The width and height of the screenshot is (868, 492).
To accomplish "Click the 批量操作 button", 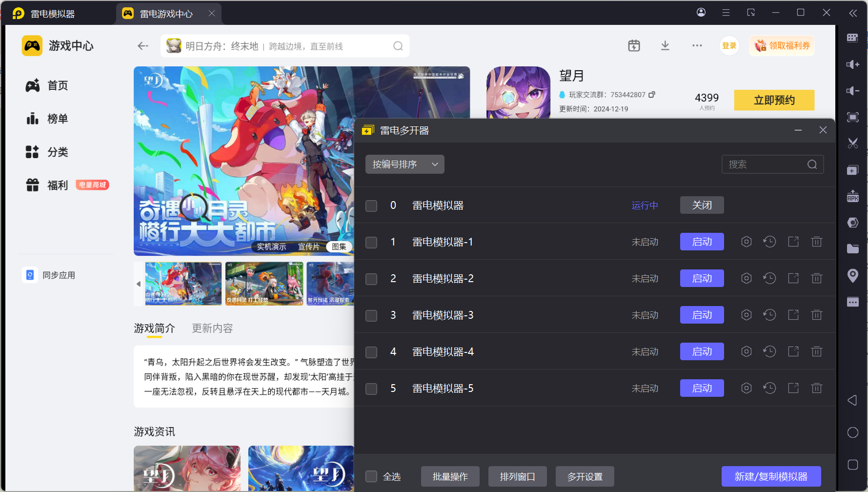I will pos(450,476).
